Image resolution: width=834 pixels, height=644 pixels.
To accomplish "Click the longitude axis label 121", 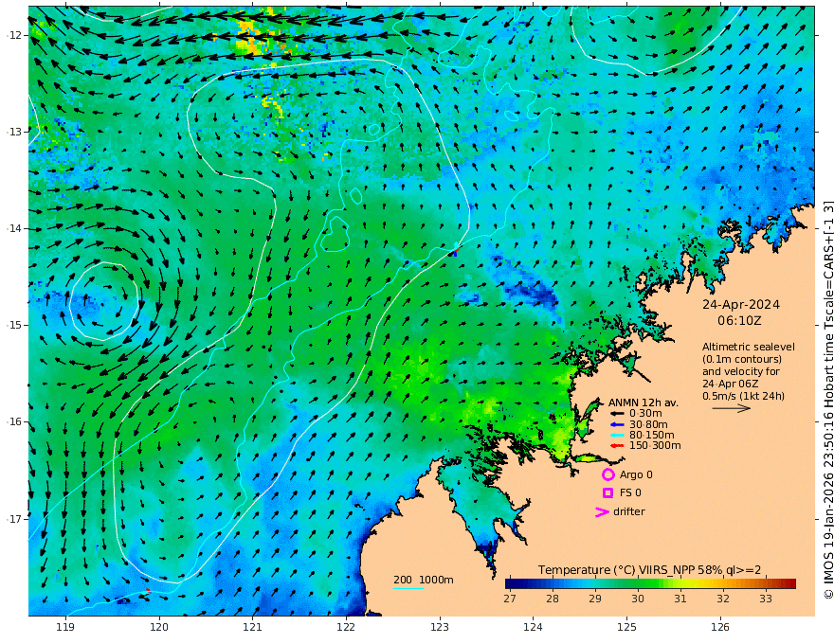I will pyautogui.click(x=253, y=627).
